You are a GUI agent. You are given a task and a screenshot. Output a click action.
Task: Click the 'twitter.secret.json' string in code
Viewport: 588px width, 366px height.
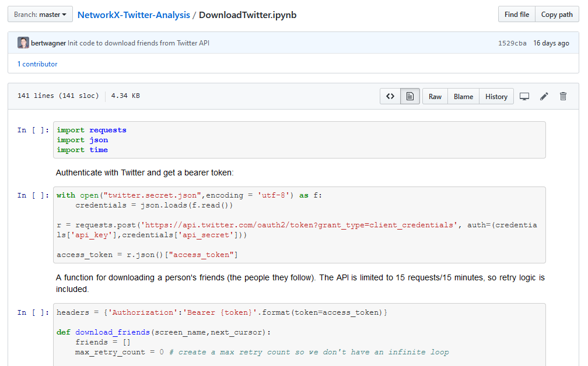[152, 195]
